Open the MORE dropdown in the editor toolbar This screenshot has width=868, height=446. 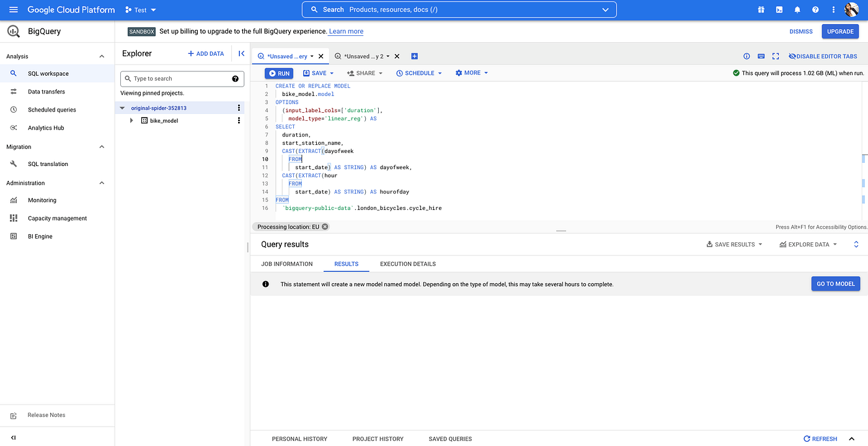click(x=471, y=72)
